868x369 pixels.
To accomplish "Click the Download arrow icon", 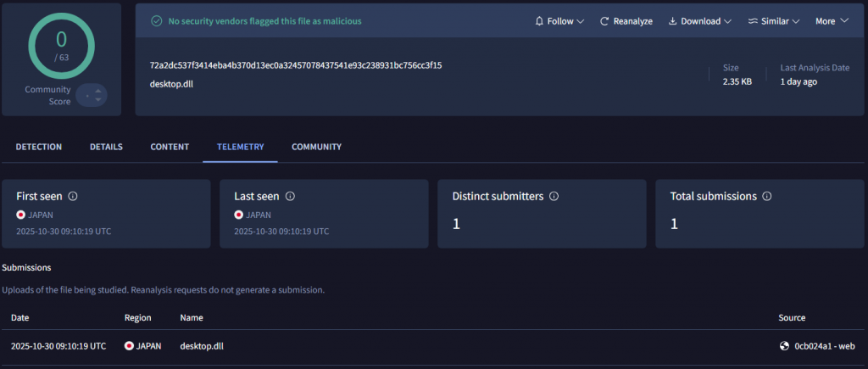I will coord(673,21).
